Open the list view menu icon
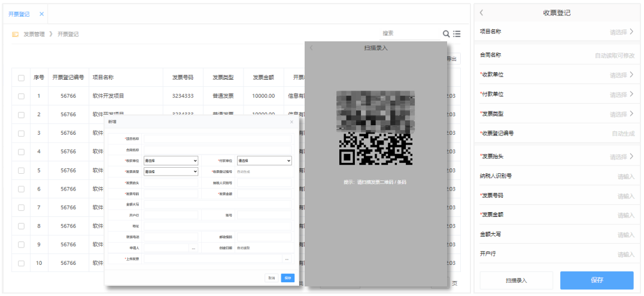The image size is (644, 296). (x=457, y=34)
